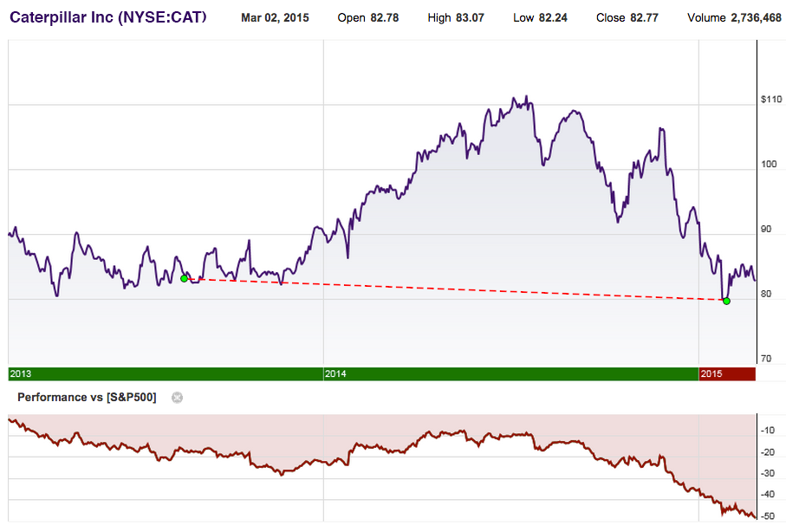Select the 2015 year bar segment
This screenshot has height=532, width=786.
pos(727,373)
